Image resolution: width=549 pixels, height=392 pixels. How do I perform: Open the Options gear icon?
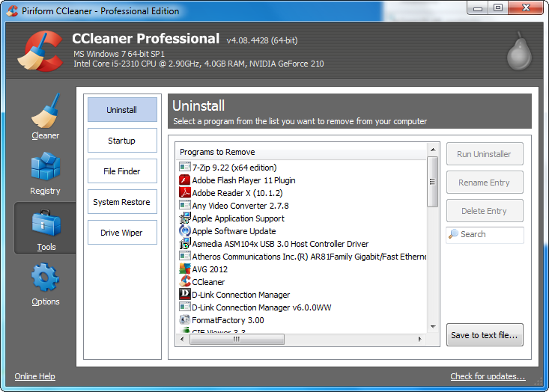(x=45, y=277)
